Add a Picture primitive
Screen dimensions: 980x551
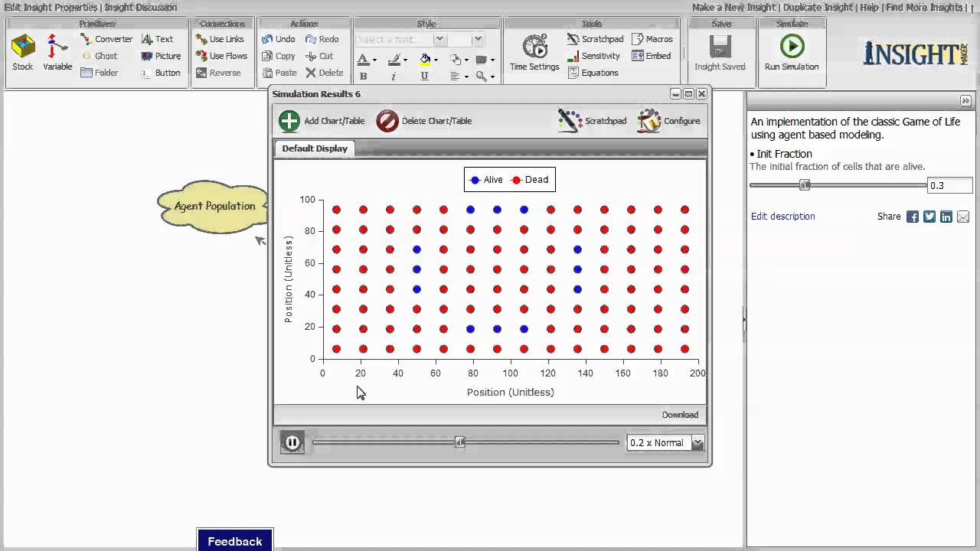click(161, 56)
